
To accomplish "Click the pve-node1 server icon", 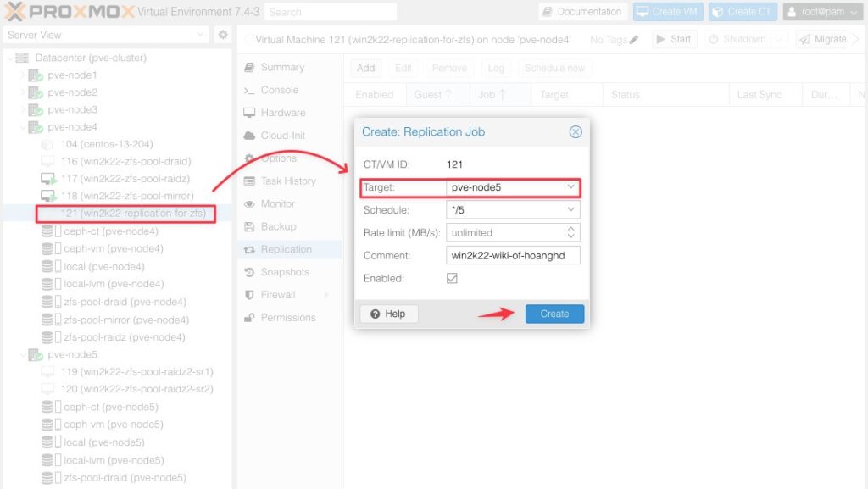I will (x=36, y=75).
